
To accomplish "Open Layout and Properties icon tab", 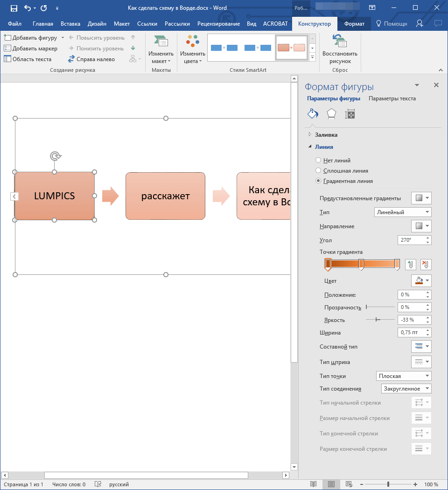I will pos(350,114).
